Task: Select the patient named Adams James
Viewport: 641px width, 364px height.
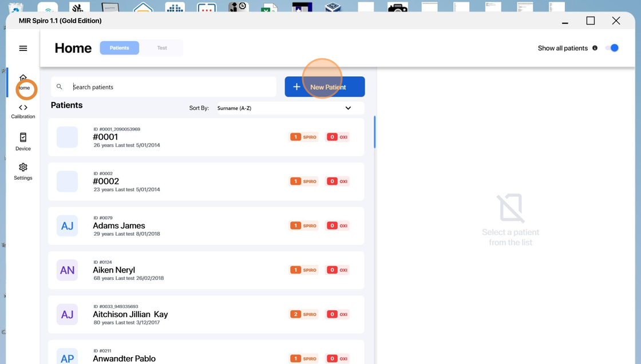Action: tap(206, 225)
